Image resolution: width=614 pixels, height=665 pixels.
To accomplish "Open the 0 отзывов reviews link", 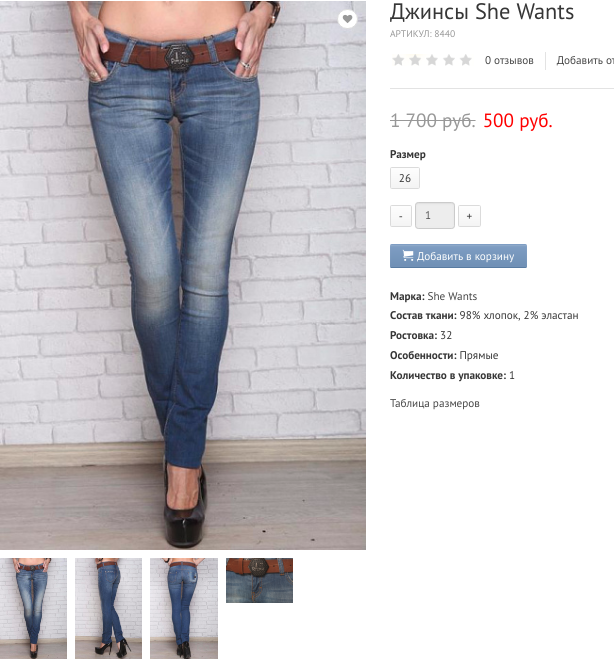I will pyautogui.click(x=509, y=60).
